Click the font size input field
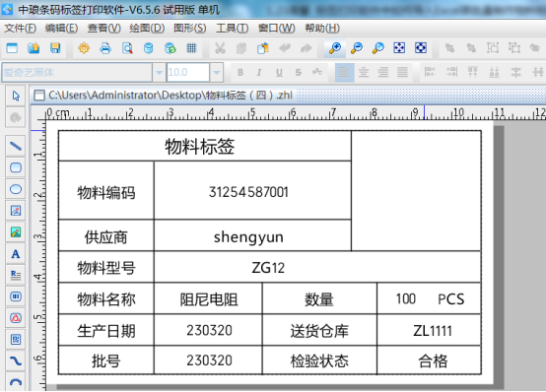Screen dimensions: 546x392 (x=188, y=73)
